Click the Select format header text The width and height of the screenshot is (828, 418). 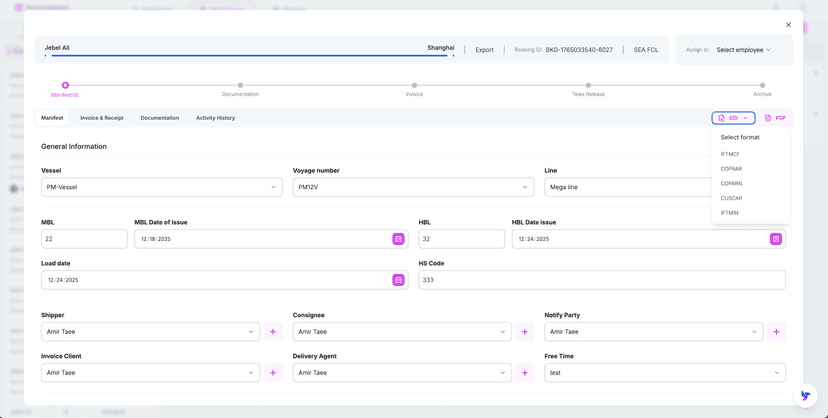(x=740, y=137)
